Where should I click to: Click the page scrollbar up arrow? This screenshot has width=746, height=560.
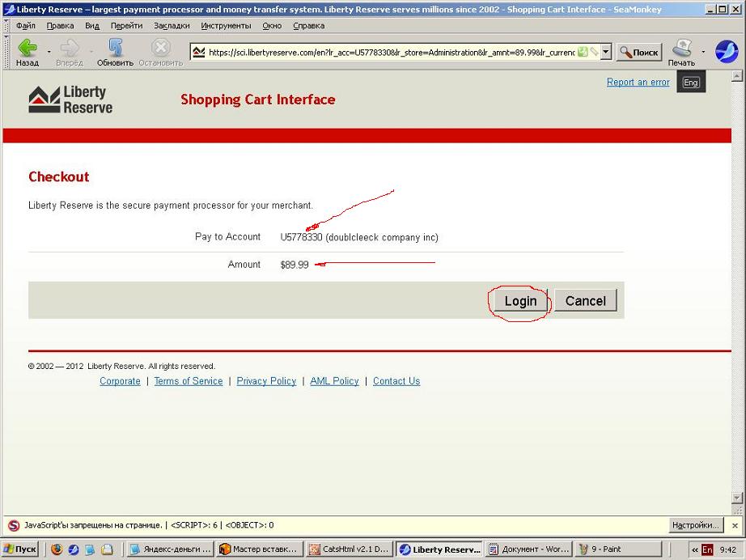[x=737, y=76]
